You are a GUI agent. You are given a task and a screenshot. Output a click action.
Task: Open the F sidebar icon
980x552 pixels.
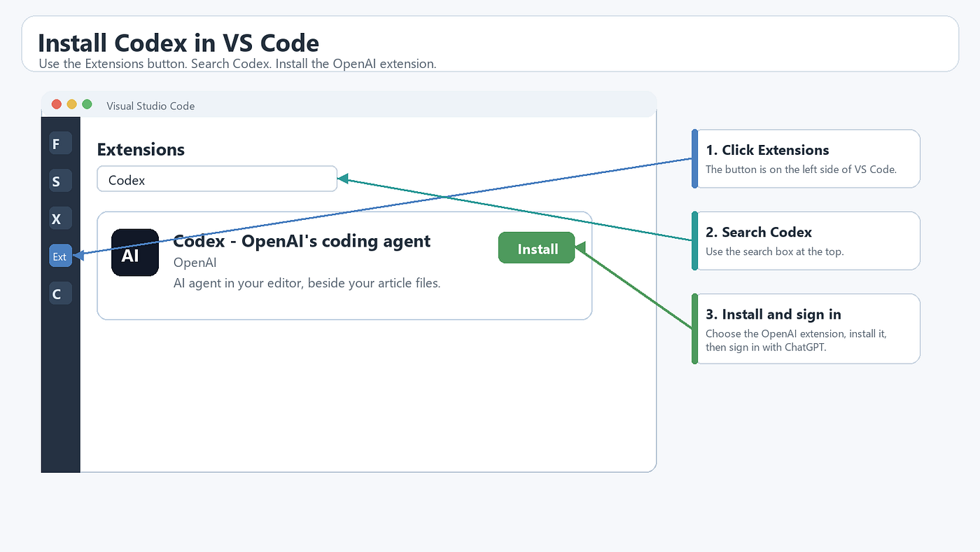tap(60, 144)
